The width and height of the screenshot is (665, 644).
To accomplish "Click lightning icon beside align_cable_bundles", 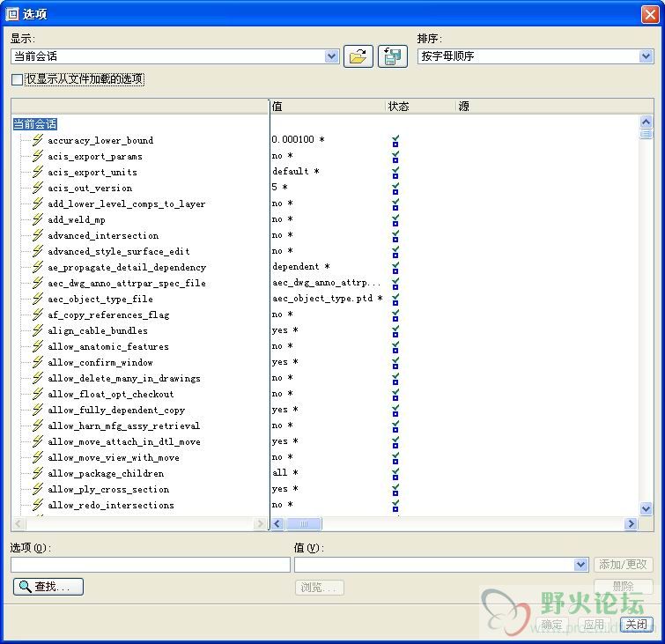I will pyautogui.click(x=38, y=330).
